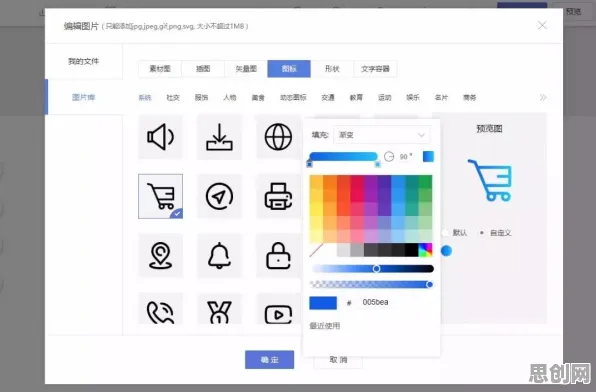The height and width of the screenshot is (392, 596).
Task: Click the gradient angle dial icon
Action: (389, 157)
